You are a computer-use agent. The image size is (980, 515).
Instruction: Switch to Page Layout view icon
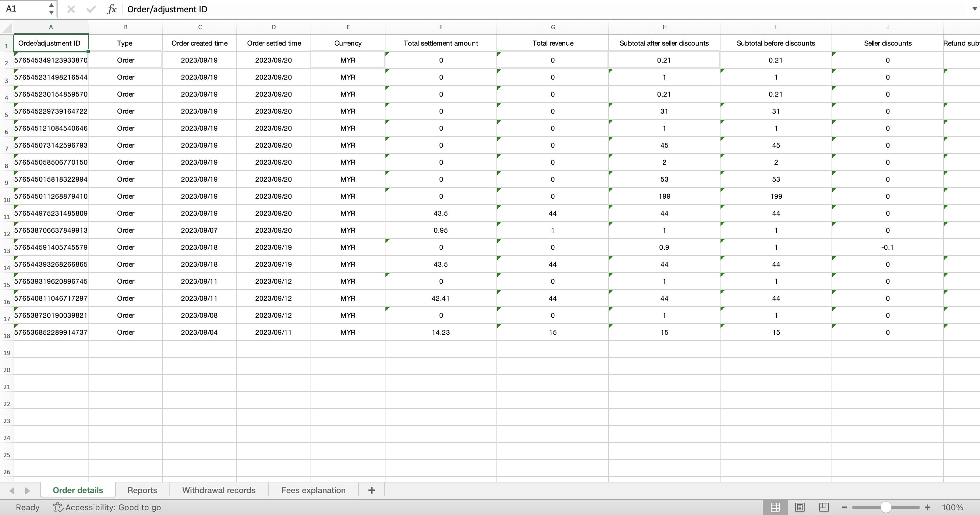click(800, 507)
